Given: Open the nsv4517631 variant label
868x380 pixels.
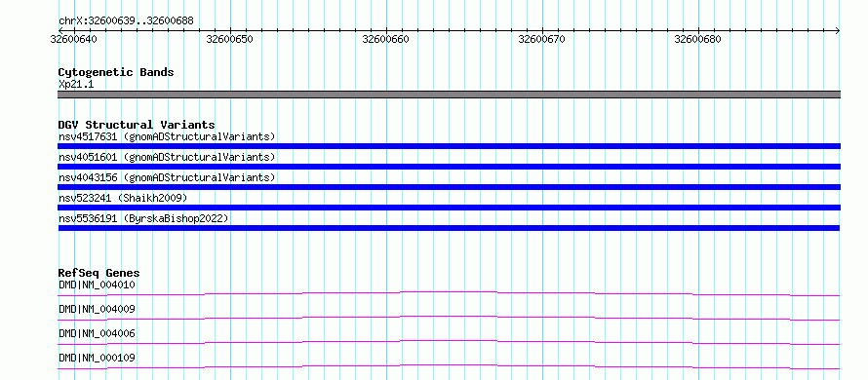Looking at the screenshot, I should point(167,136).
